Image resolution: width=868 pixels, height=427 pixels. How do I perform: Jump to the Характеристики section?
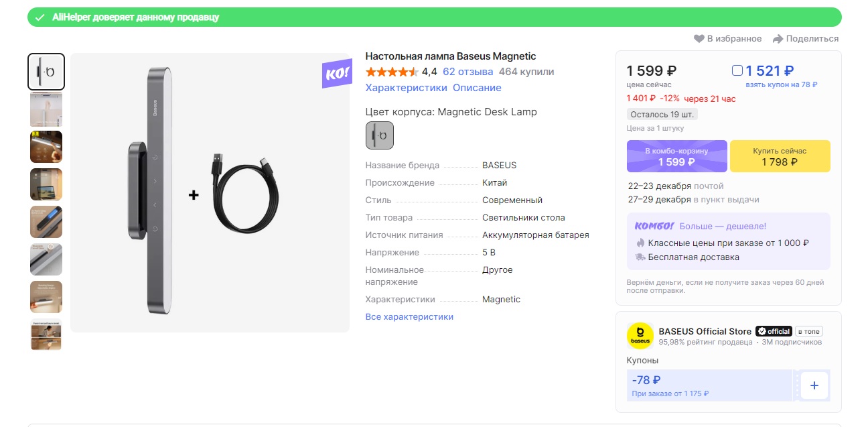[x=406, y=88]
